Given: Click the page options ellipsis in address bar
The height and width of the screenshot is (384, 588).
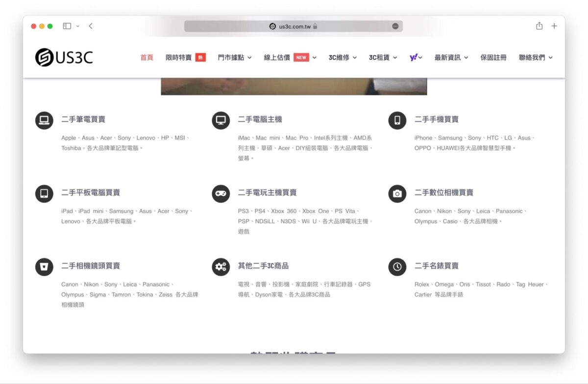Looking at the screenshot, I should [395, 26].
